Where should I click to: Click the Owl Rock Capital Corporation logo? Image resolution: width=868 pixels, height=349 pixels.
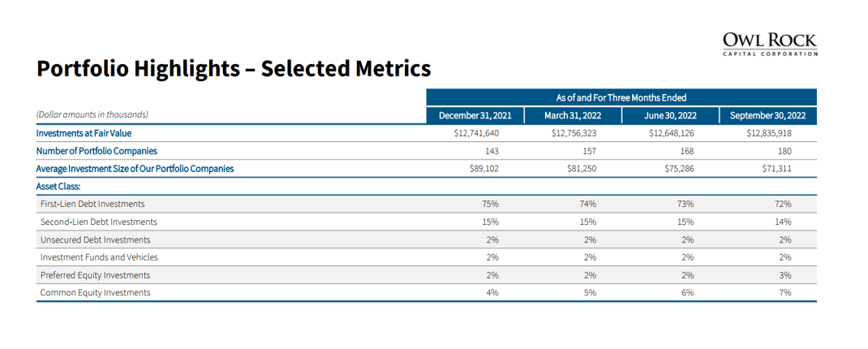[769, 44]
